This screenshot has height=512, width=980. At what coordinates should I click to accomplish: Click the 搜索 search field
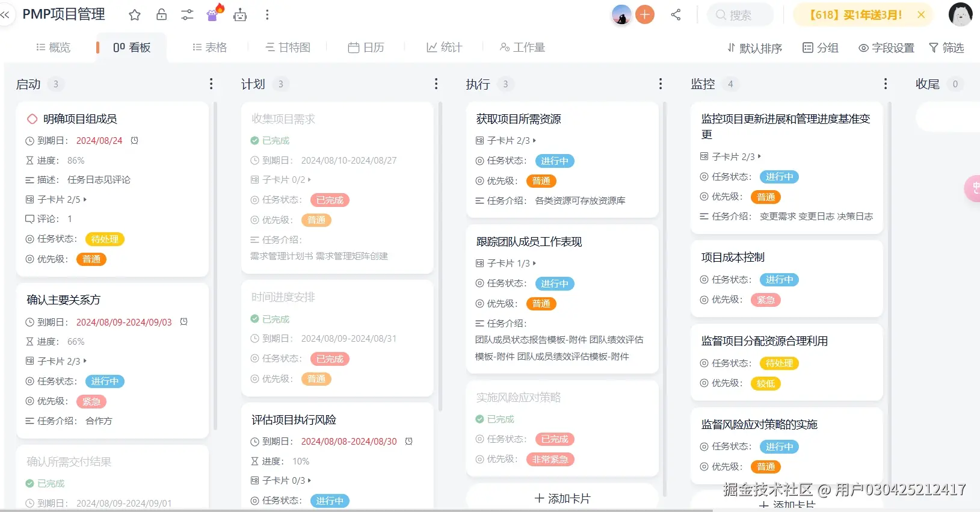pos(741,15)
